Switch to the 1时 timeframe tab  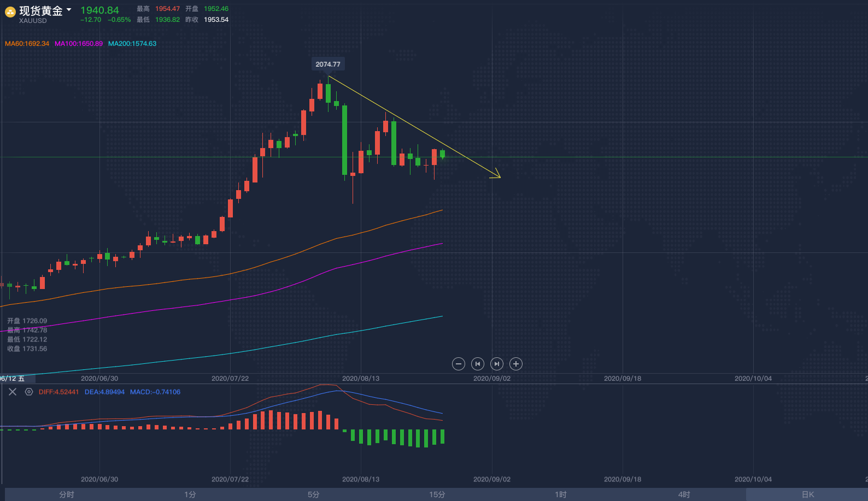point(561,494)
